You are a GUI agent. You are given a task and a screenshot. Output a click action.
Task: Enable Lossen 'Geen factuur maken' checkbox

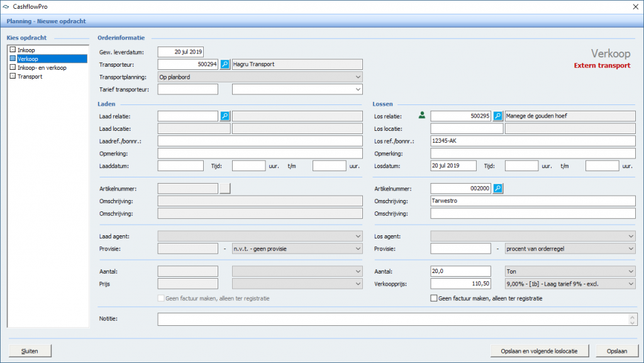(434, 298)
